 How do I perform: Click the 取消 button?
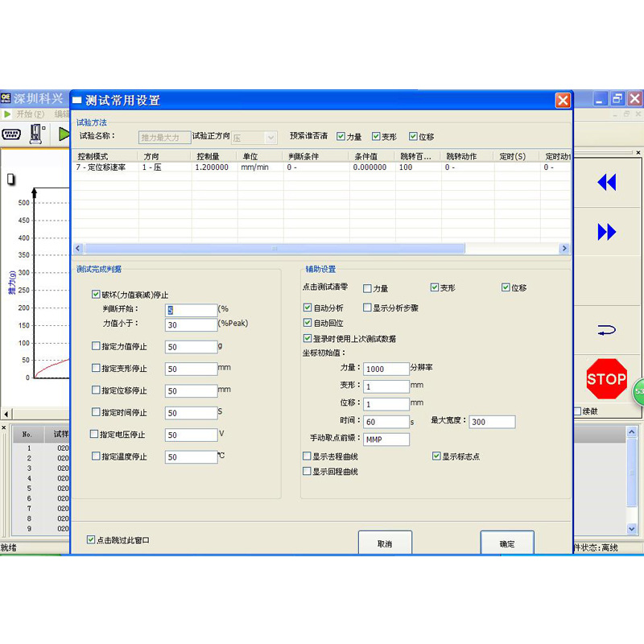click(x=385, y=543)
